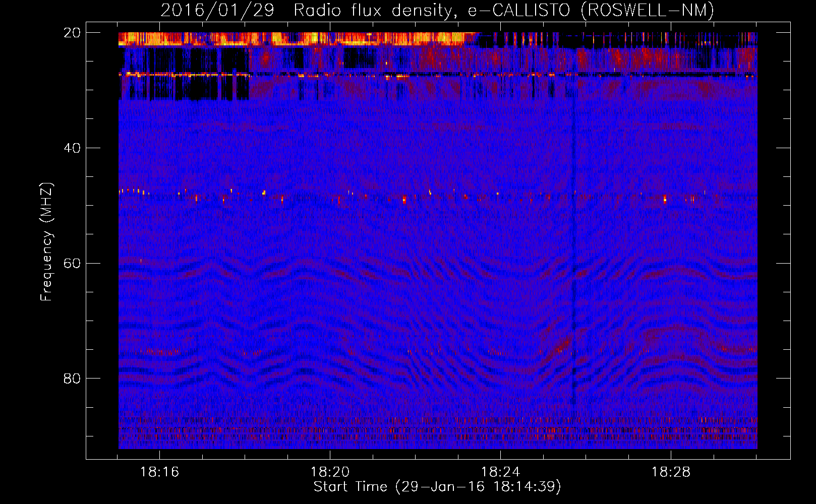
Task: Select the 18:16 time tick label
Action: 159,472
